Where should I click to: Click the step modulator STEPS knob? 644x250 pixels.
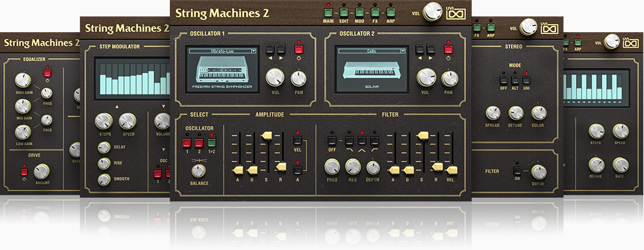pyautogui.click(x=104, y=121)
